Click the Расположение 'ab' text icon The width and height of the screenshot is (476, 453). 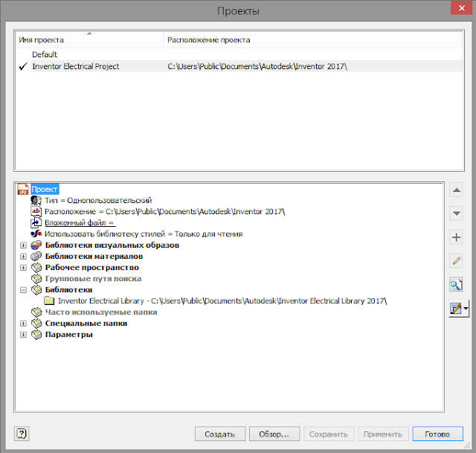(x=36, y=211)
